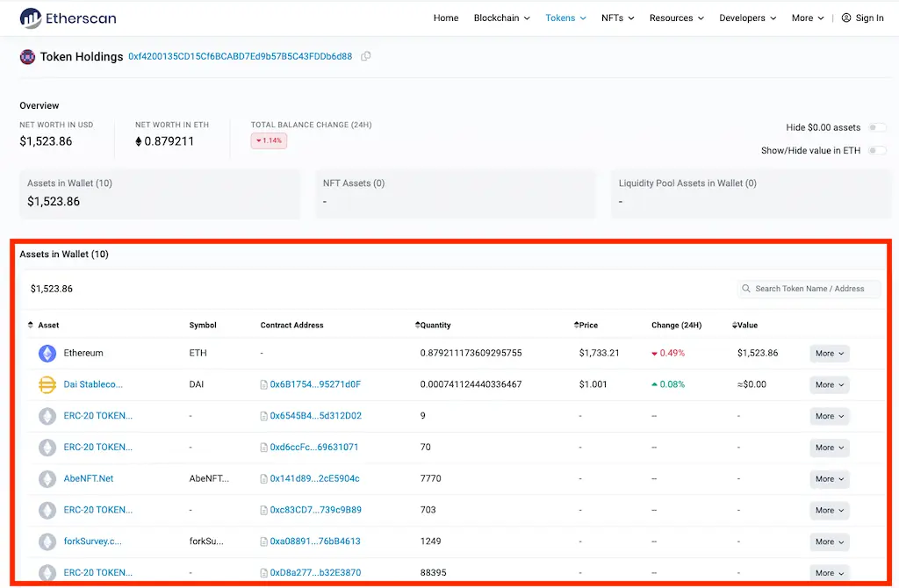Open the ERC-20 TOKEN link with quantity 9
This screenshot has width=899, height=588.
click(x=98, y=416)
